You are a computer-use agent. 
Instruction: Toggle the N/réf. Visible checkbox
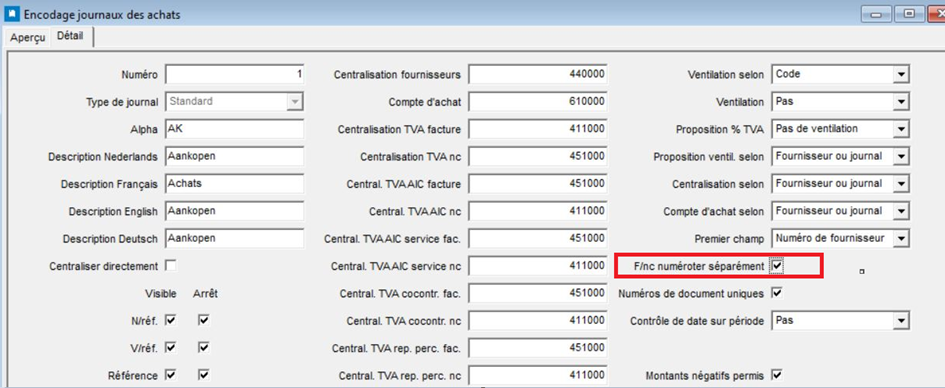coord(171,320)
